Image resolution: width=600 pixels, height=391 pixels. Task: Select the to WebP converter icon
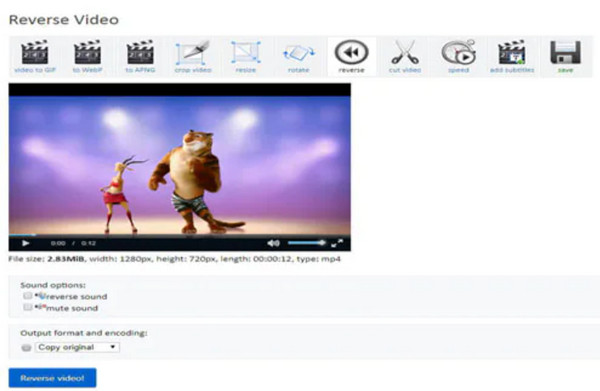click(87, 56)
